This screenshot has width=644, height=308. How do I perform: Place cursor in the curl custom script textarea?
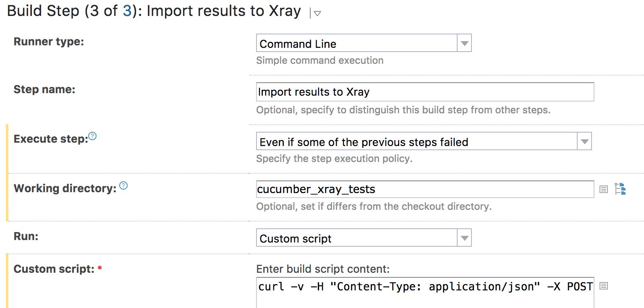[x=425, y=292]
